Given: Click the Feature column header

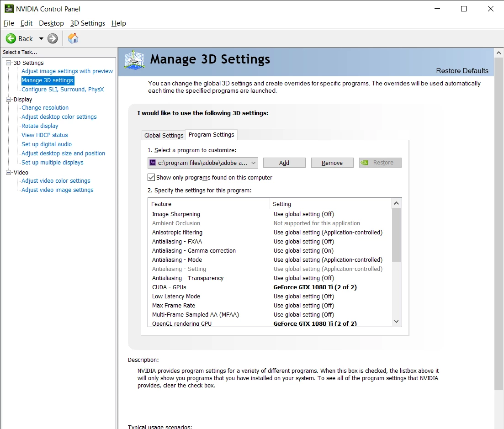Looking at the screenshot, I should pos(209,204).
